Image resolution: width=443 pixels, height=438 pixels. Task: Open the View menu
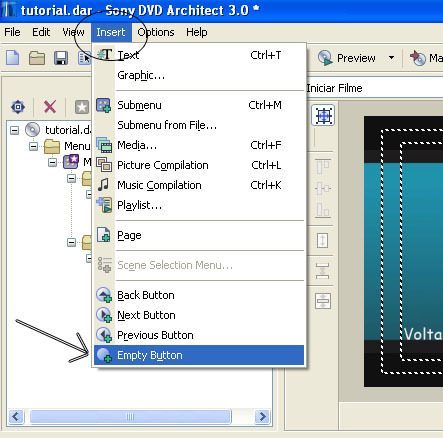[x=73, y=32]
